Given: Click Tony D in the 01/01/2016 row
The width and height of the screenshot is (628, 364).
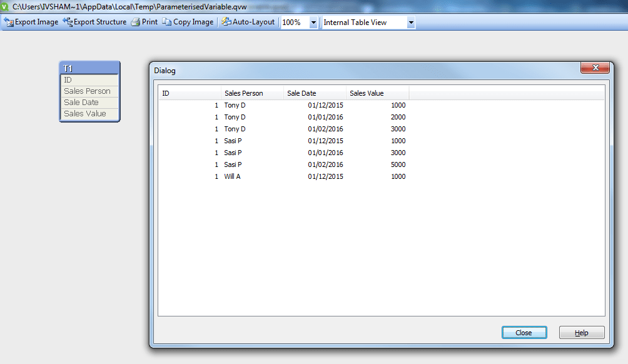Looking at the screenshot, I should click(235, 118).
